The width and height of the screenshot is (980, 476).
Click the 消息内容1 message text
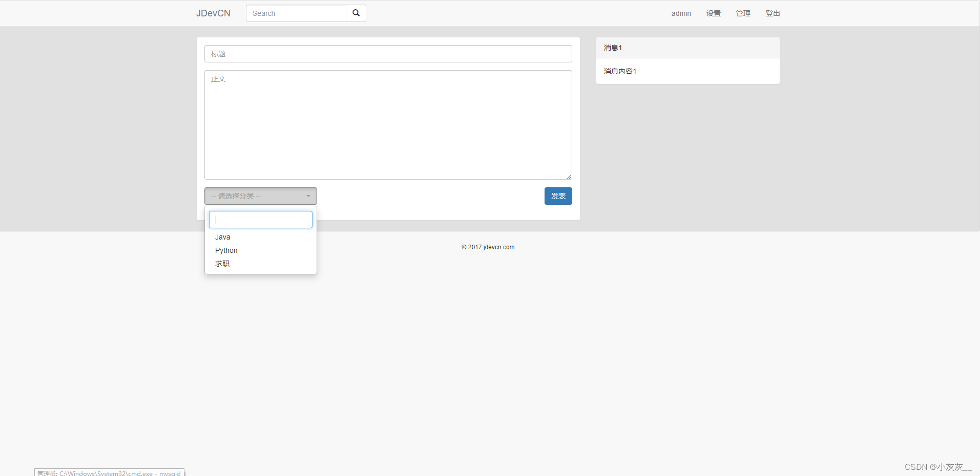(x=620, y=71)
